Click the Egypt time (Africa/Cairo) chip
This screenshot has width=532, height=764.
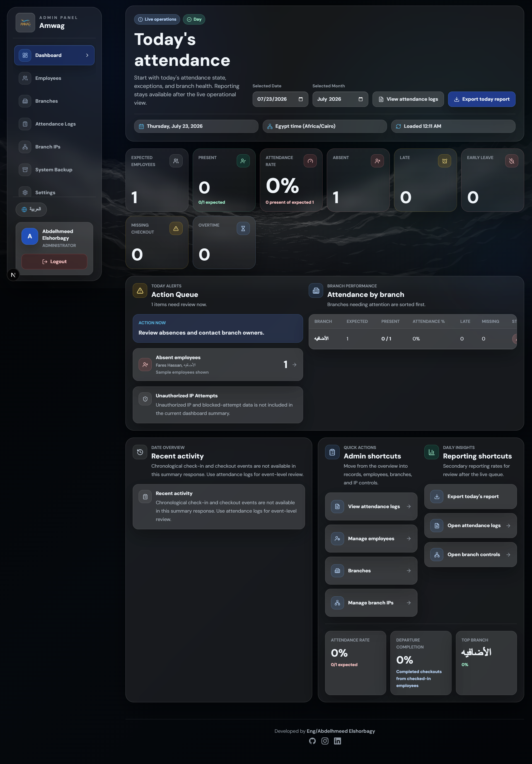coord(325,126)
